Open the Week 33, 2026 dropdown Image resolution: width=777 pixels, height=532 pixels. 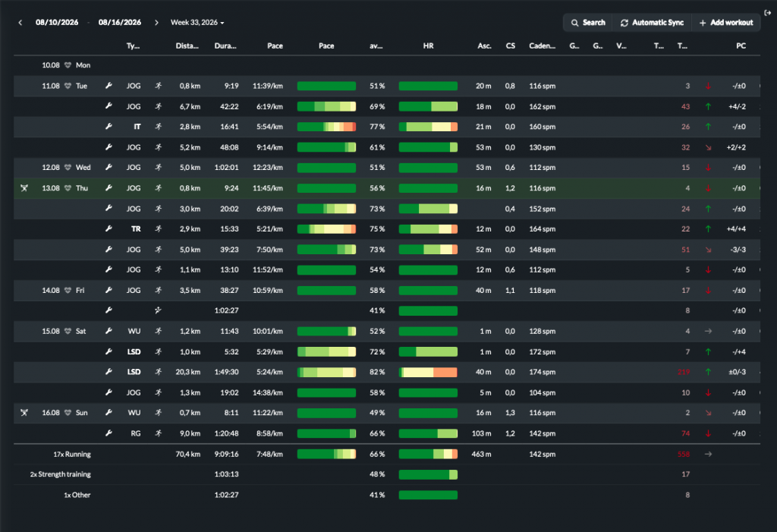tap(197, 22)
